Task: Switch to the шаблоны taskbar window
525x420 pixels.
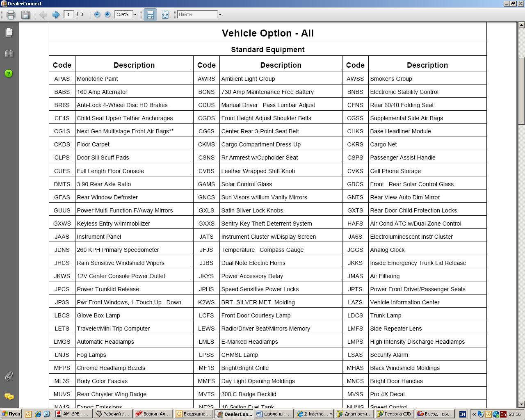Action: point(274,414)
